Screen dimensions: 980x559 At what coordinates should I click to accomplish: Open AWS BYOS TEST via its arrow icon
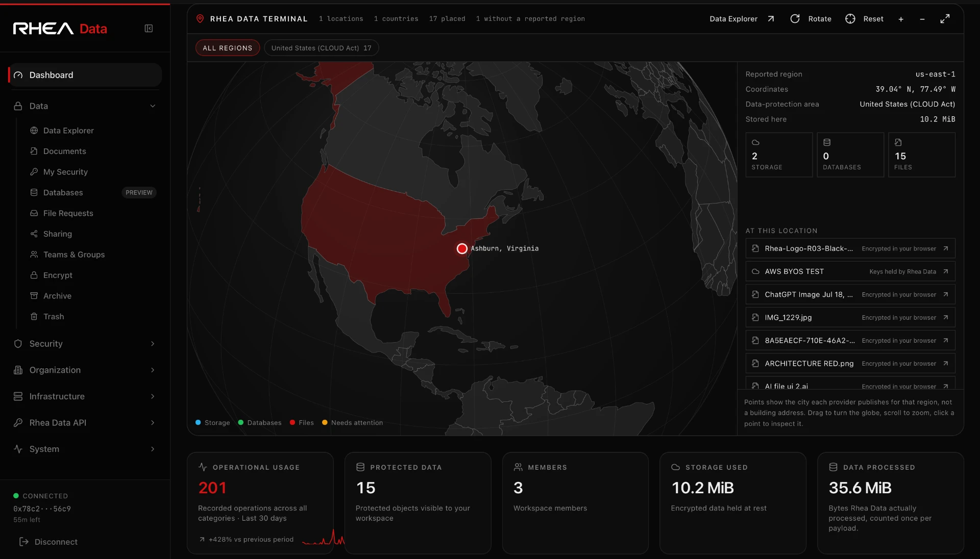click(x=945, y=271)
